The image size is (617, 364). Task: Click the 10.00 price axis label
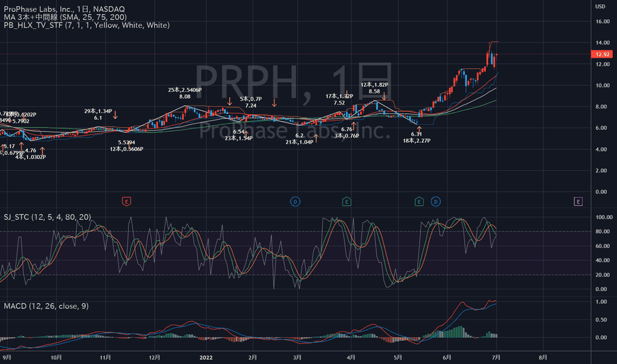[602, 85]
